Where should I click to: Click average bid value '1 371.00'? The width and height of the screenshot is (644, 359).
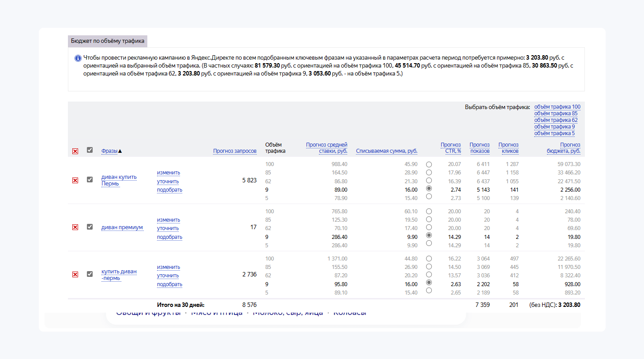click(x=337, y=259)
